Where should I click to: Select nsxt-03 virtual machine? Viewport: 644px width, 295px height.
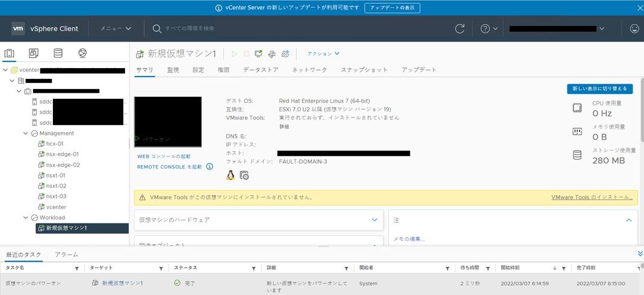56,196
